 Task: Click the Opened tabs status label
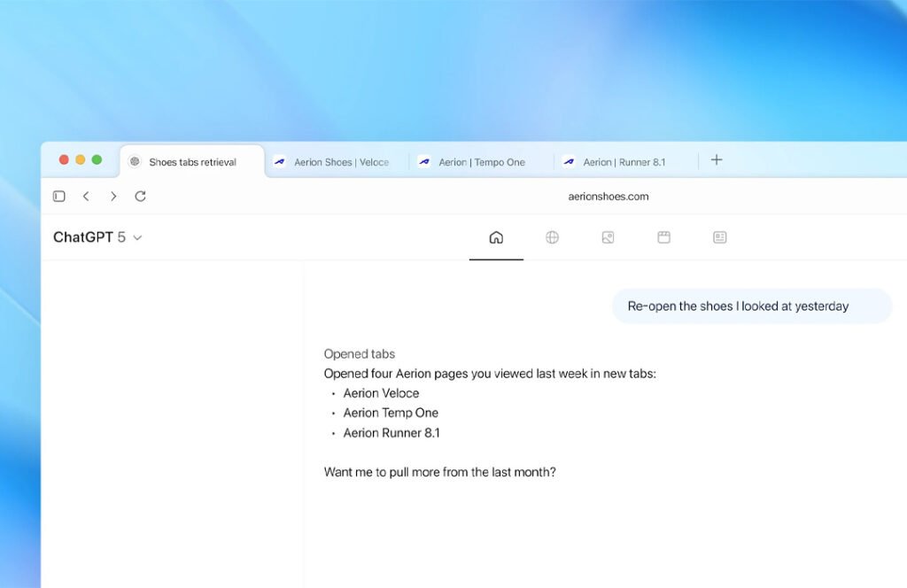pos(360,354)
